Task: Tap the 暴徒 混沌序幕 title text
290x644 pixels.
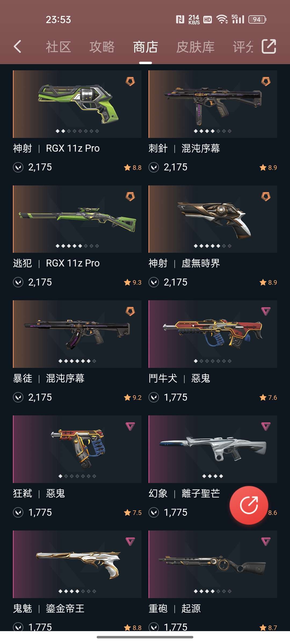Action: pyautogui.click(x=49, y=378)
